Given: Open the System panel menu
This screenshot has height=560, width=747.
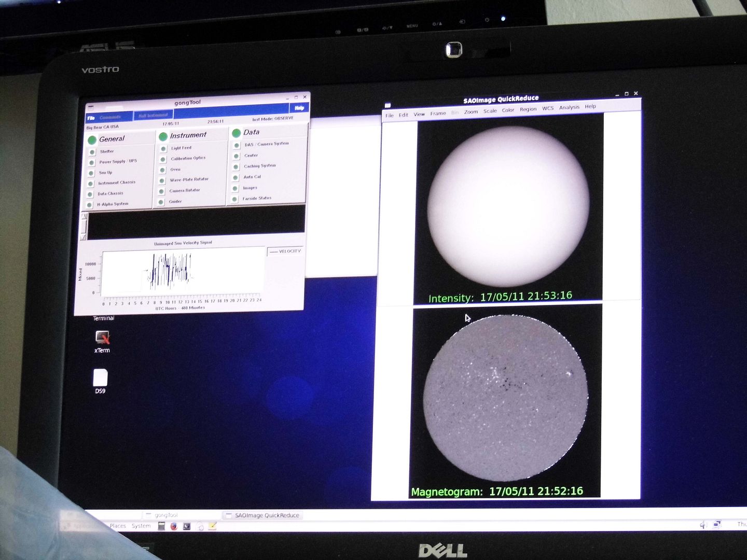Looking at the screenshot, I should pyautogui.click(x=141, y=526).
